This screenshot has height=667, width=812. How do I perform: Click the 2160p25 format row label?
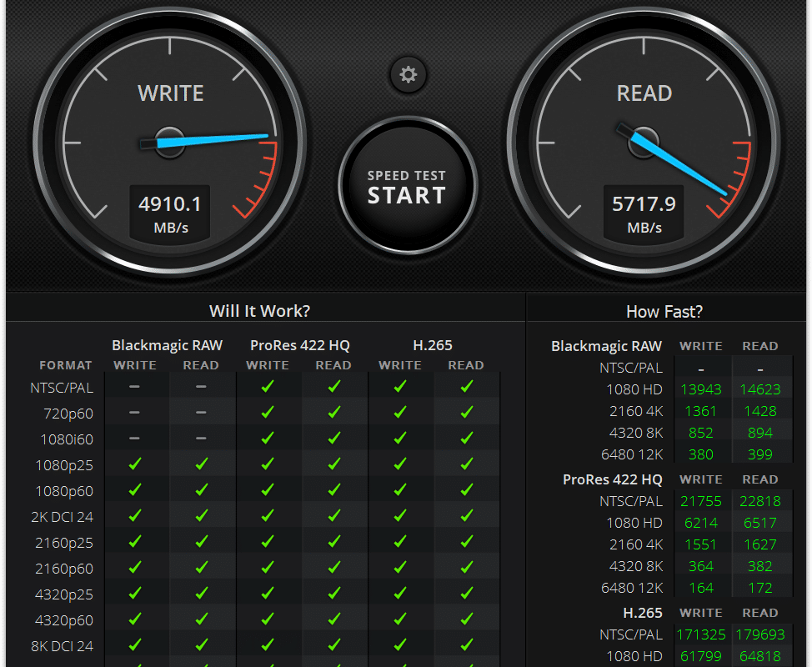[x=64, y=543]
